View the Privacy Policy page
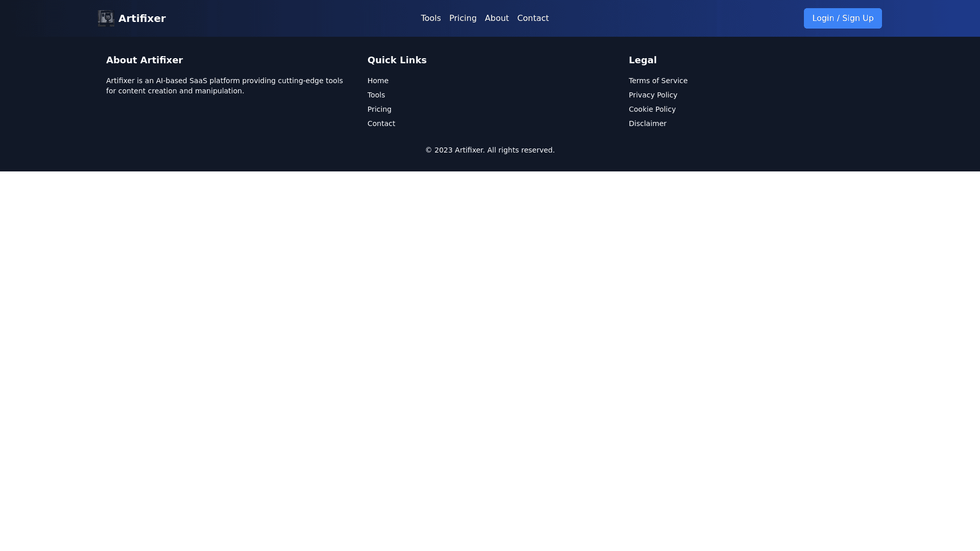The height and width of the screenshot is (551, 980). [652, 95]
